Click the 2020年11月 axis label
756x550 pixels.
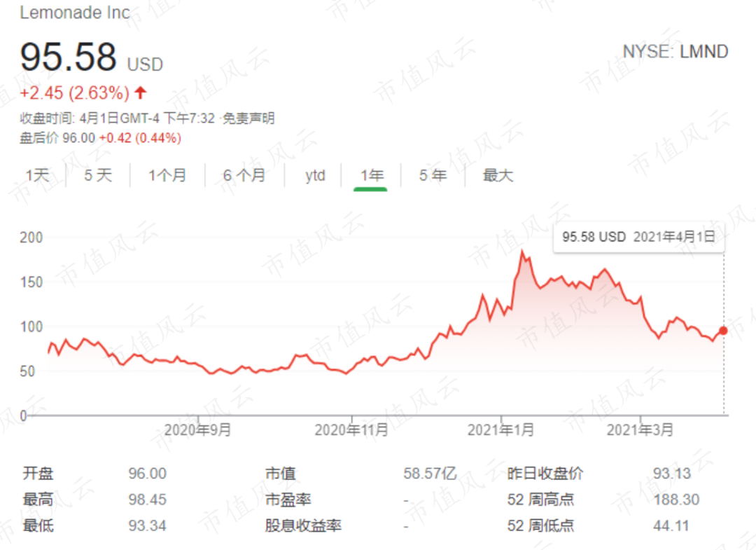[x=351, y=429]
